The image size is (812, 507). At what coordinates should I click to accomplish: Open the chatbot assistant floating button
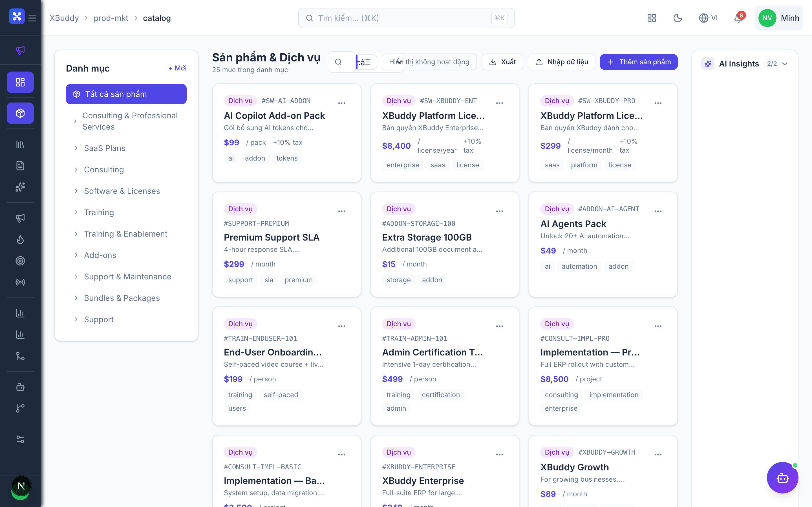[782, 477]
